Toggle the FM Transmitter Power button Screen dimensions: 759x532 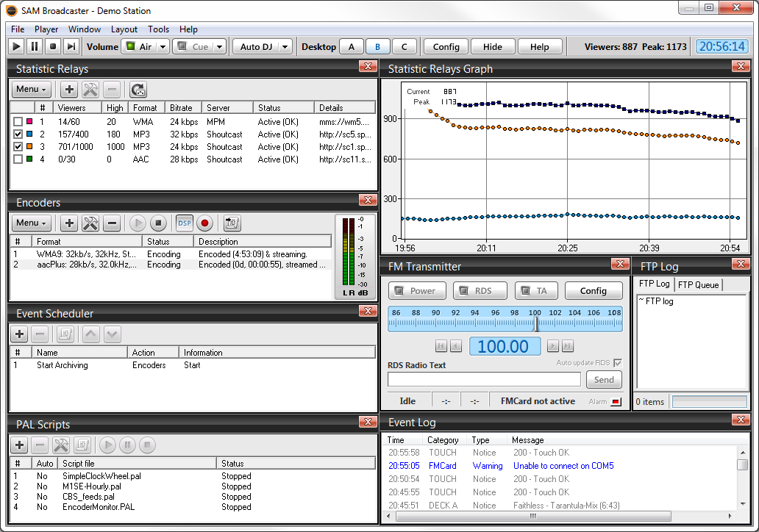(416, 291)
